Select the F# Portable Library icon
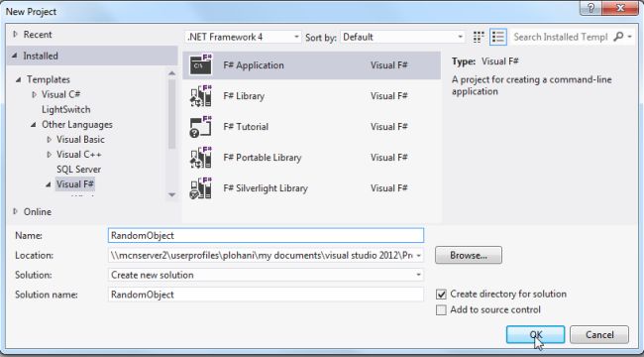Image resolution: width=644 pixels, height=357 pixels. coord(201,158)
